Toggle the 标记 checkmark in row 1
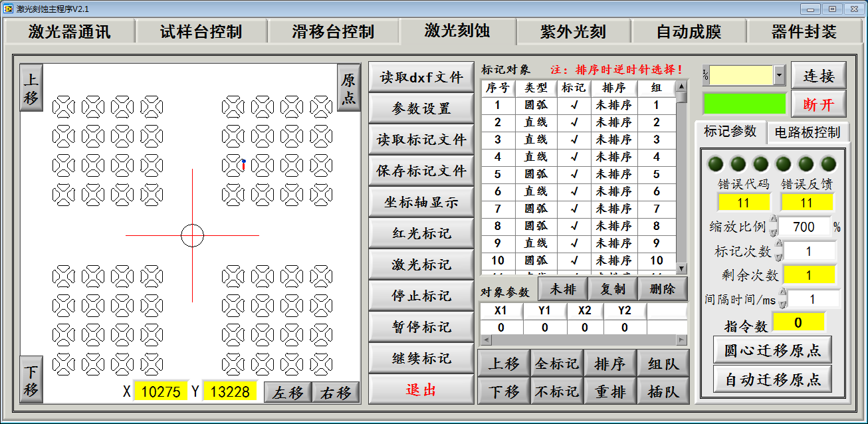 [x=574, y=105]
